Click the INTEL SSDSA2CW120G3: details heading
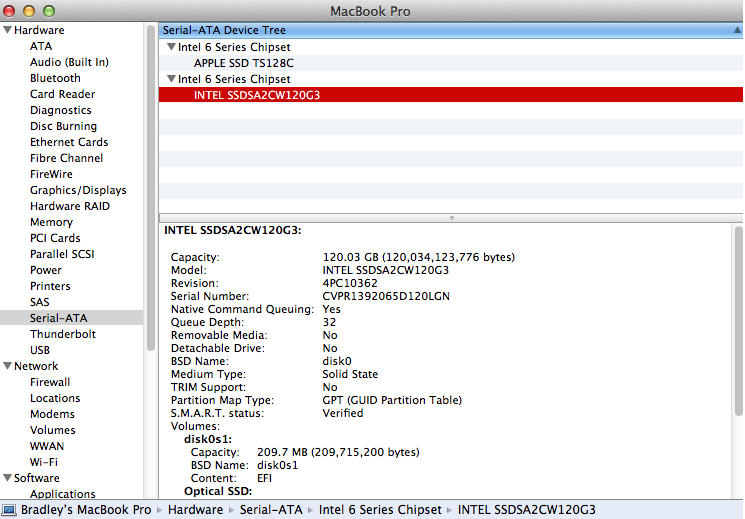The image size is (745, 519). (x=233, y=231)
